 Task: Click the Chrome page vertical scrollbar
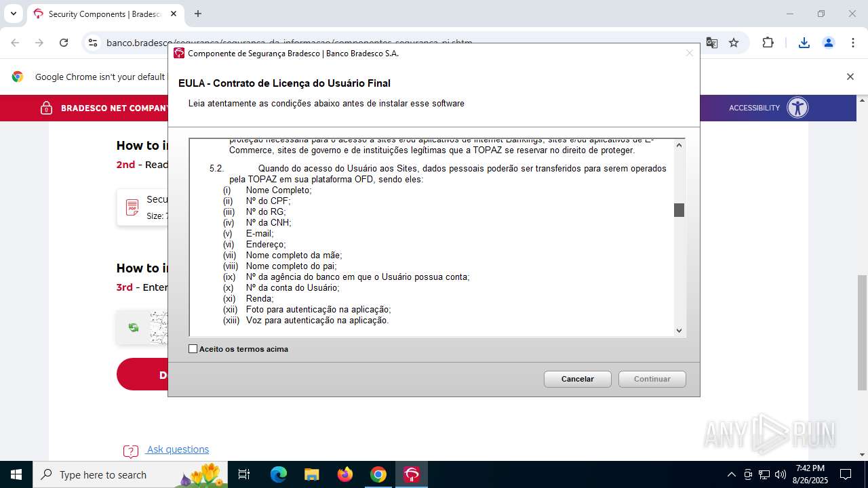pos(862,332)
